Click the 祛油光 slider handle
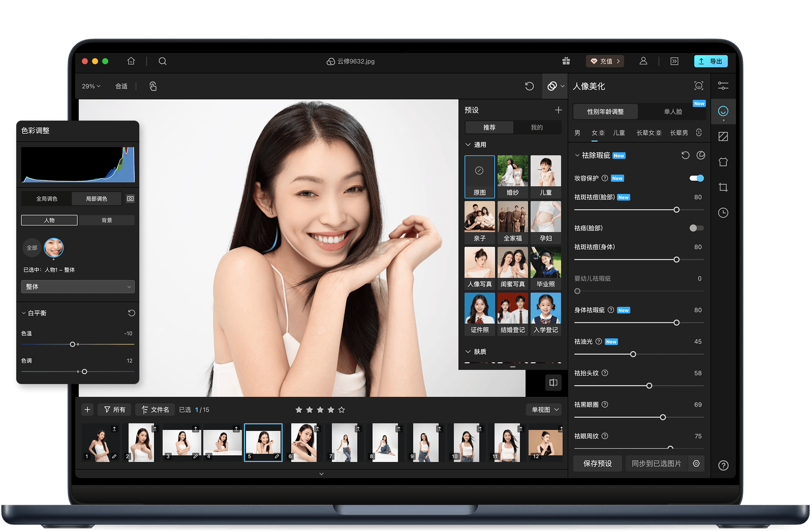 tap(633, 354)
